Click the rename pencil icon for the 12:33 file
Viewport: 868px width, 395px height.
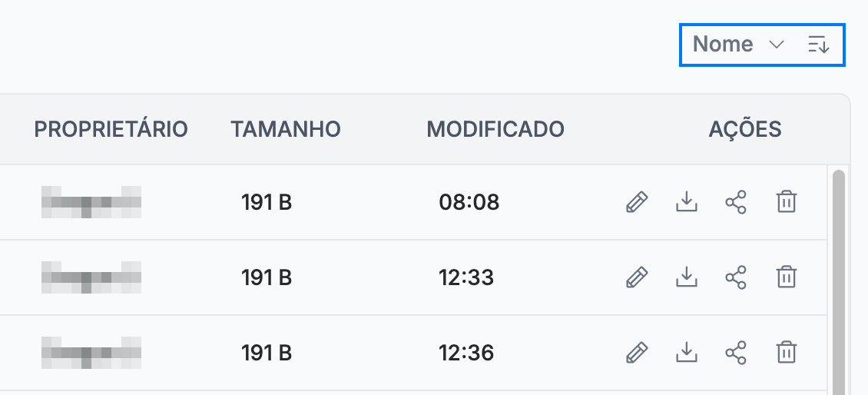click(x=637, y=277)
